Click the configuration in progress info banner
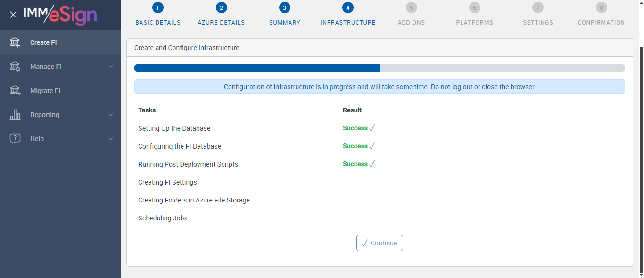Screen dimensions: 644x278 [380, 87]
